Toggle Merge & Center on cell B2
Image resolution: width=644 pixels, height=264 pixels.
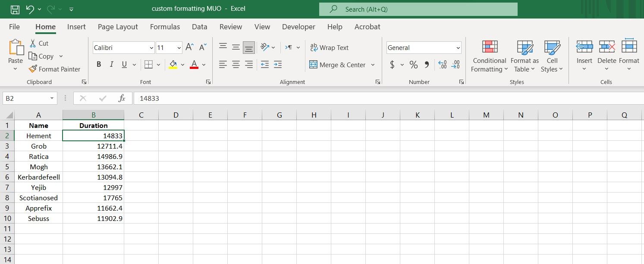click(x=339, y=65)
